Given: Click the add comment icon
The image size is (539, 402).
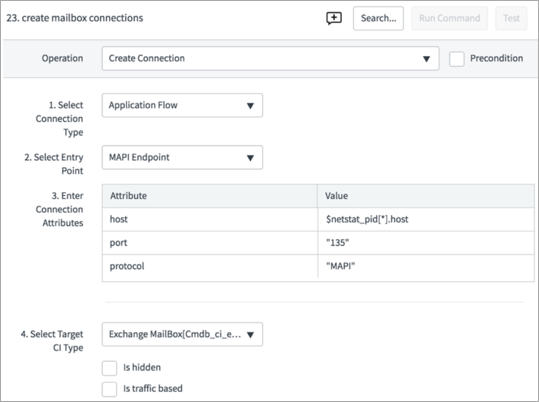Looking at the screenshot, I should pos(334,18).
